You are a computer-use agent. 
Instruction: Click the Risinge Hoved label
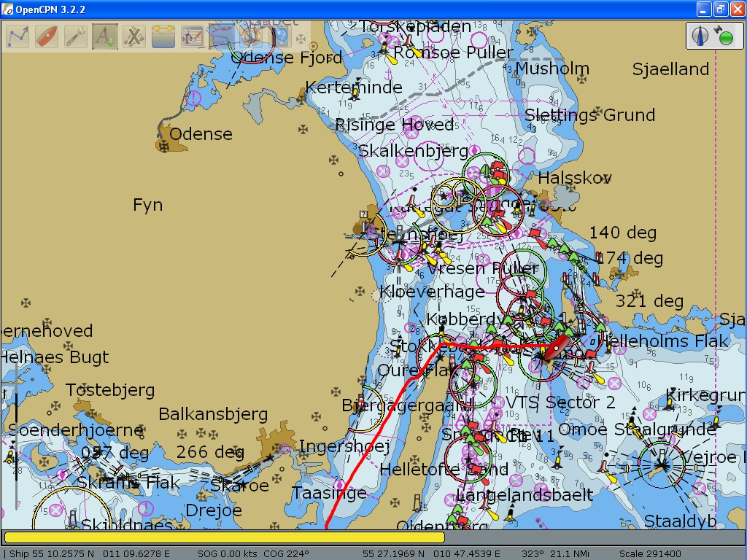[395, 125]
